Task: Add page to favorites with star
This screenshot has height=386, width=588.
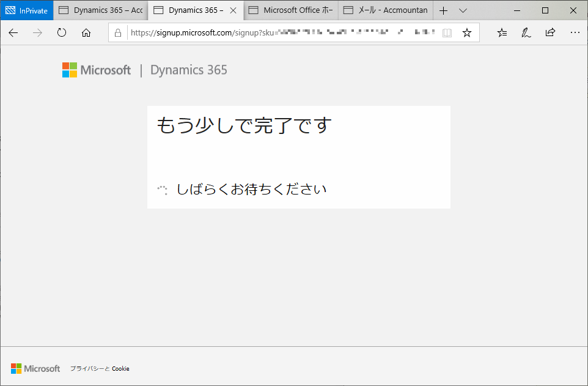Action: (467, 33)
